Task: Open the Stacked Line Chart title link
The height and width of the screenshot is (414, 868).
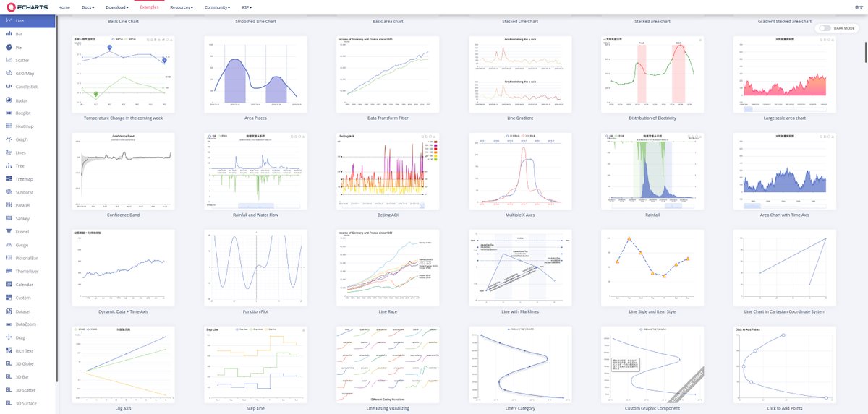Action: click(x=520, y=21)
